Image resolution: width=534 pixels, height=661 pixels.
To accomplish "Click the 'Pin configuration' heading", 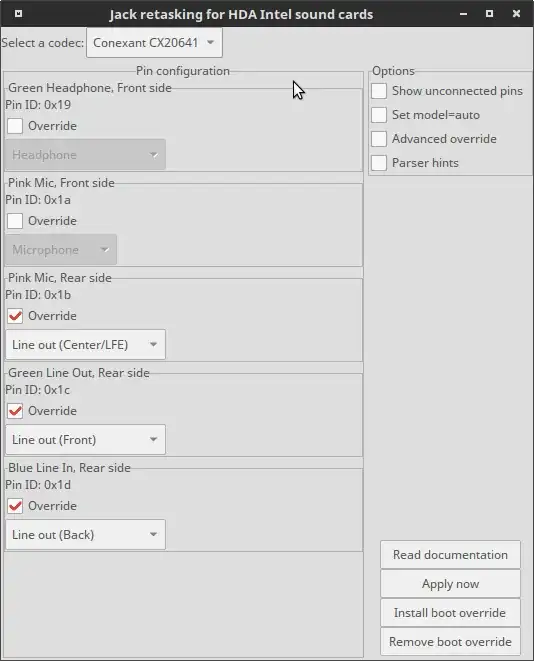I will pos(183,71).
